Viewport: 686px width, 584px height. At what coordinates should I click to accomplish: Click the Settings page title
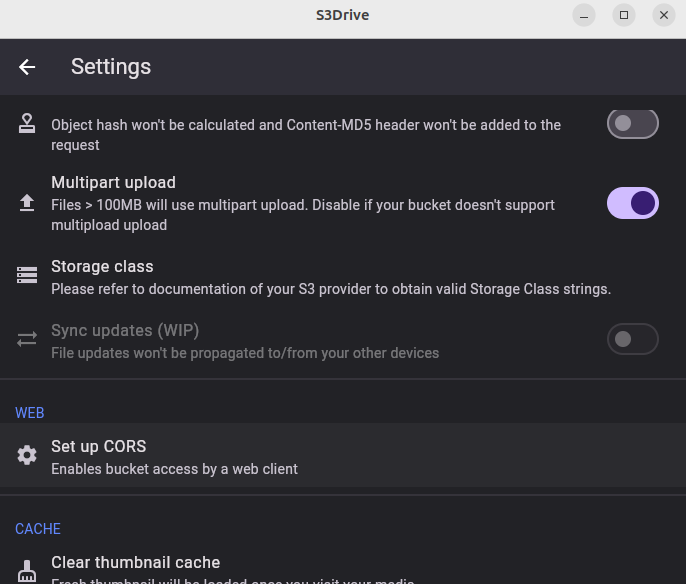tap(111, 67)
